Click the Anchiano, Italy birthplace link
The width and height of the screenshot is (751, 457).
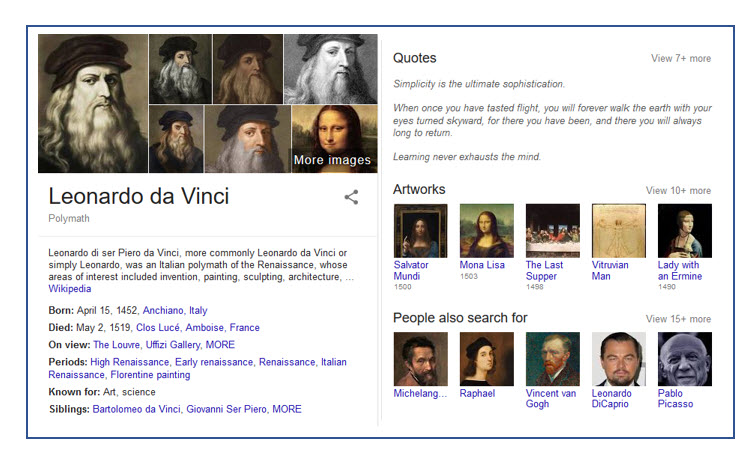[175, 311]
